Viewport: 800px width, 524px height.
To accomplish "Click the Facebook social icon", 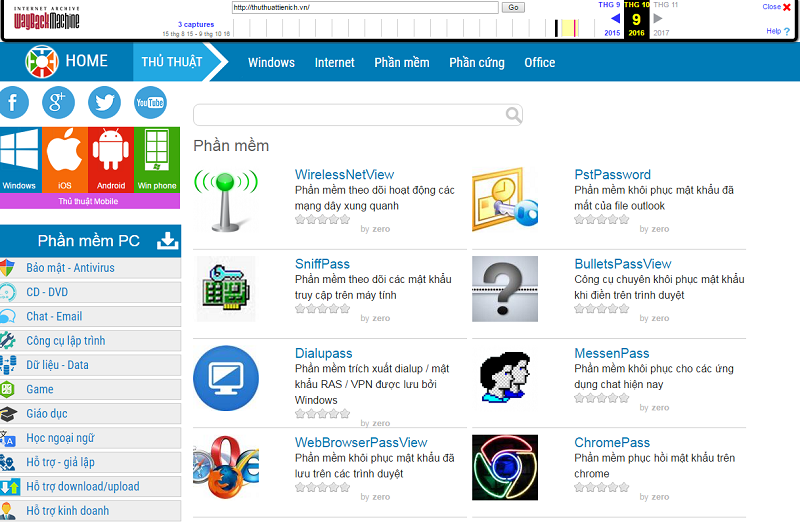I will 13,102.
